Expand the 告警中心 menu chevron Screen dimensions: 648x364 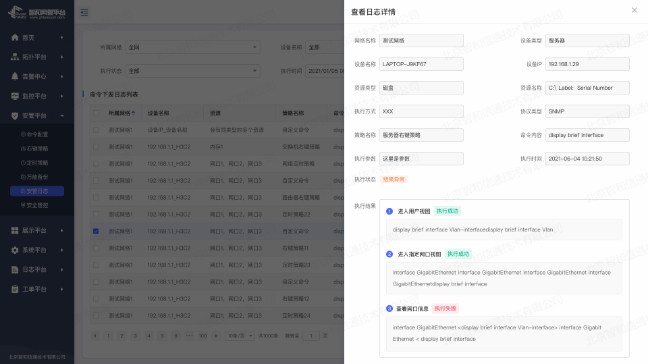[62, 76]
